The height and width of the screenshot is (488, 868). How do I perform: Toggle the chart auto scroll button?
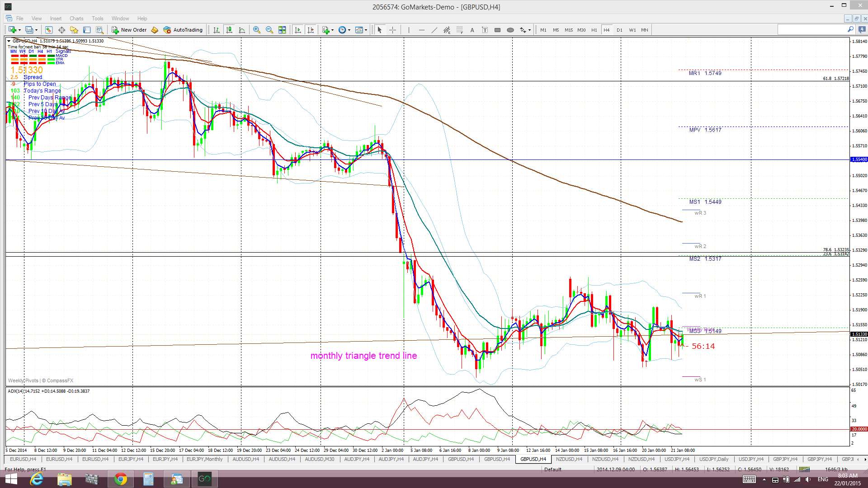click(x=297, y=30)
